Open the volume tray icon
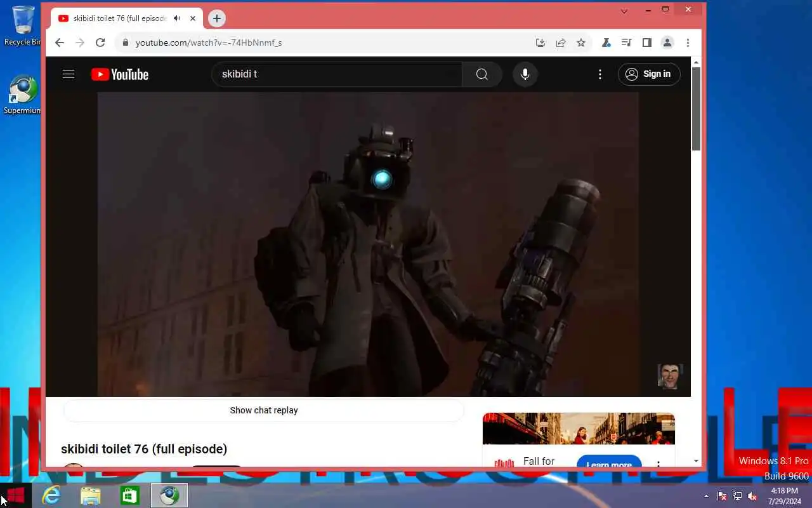 [x=752, y=496]
